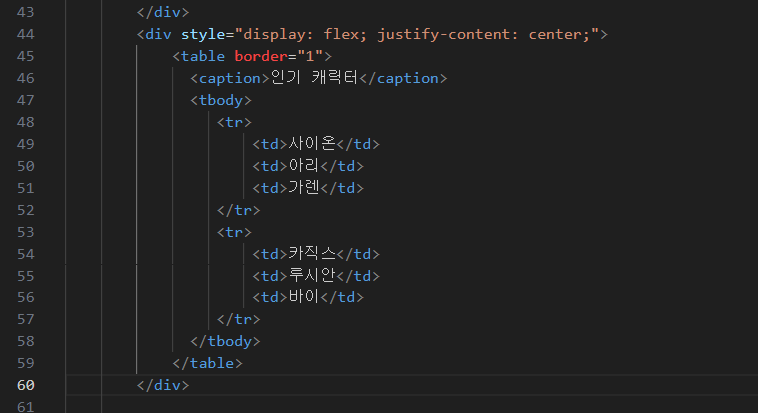Viewport: 758px width, 413px height.
Task: Click the red 'border' attribute on line 45
Action: click(x=261, y=56)
